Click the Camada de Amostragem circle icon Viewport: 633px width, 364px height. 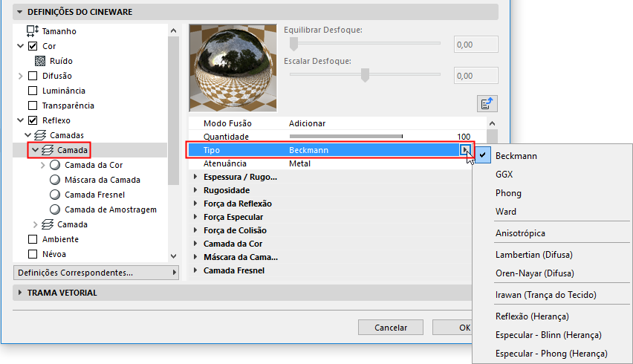tap(55, 209)
